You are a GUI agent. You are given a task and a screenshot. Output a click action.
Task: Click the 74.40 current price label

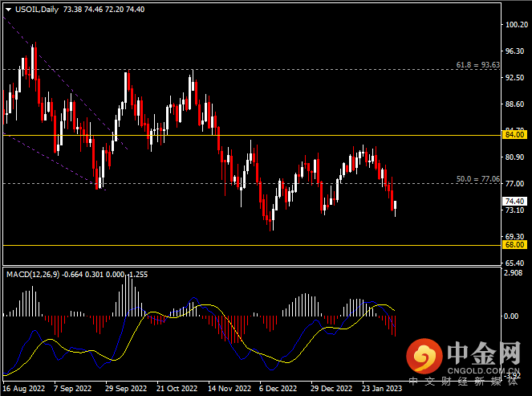tap(514, 202)
